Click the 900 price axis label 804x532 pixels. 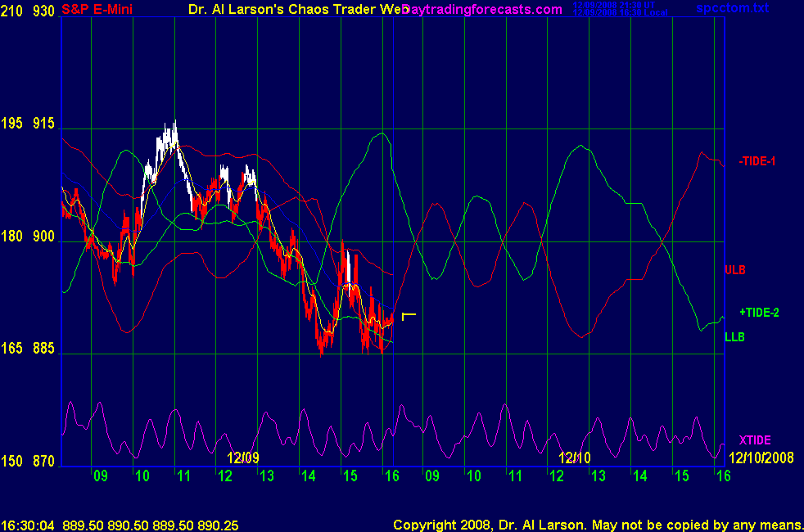click(x=43, y=237)
